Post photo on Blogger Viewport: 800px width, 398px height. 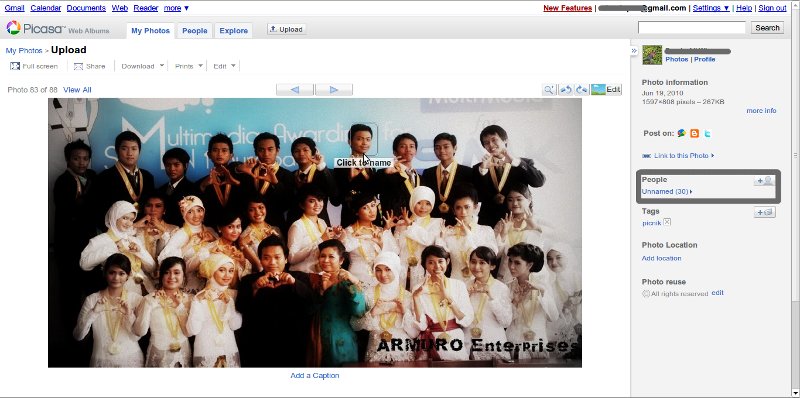click(x=694, y=133)
